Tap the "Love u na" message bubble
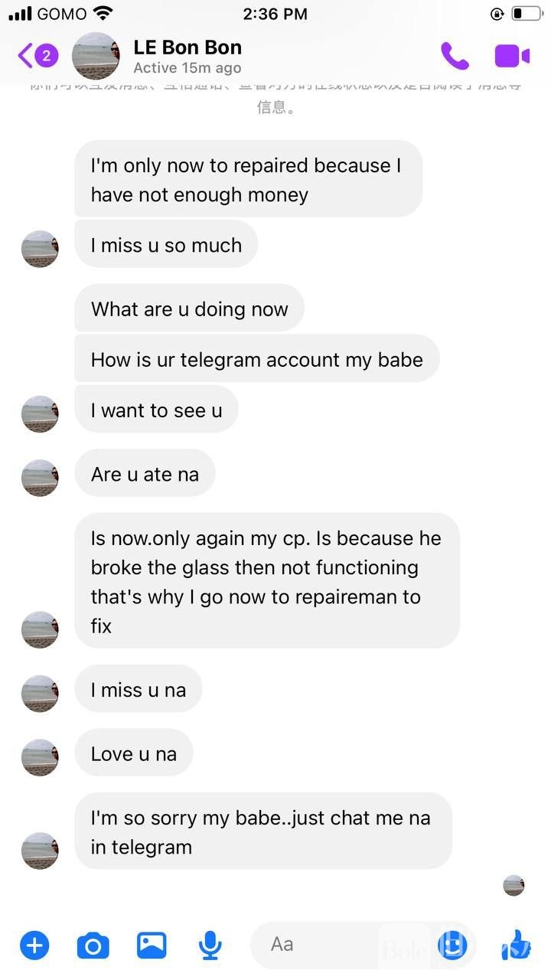Viewport: 551px width, 980px height. (x=133, y=754)
